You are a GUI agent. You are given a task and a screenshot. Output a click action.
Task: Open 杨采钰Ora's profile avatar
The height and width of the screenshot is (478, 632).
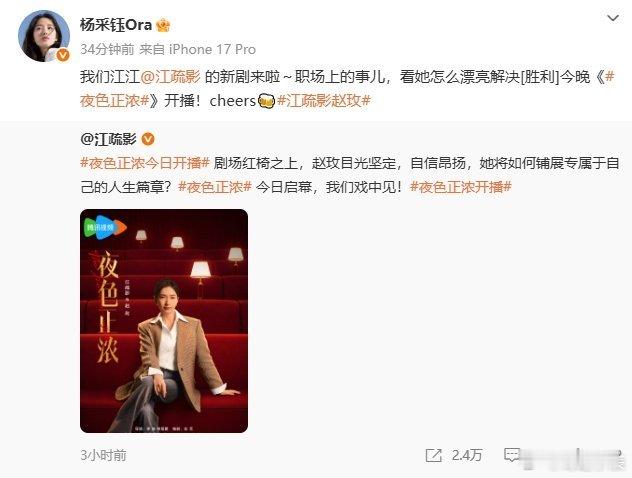click(44, 36)
